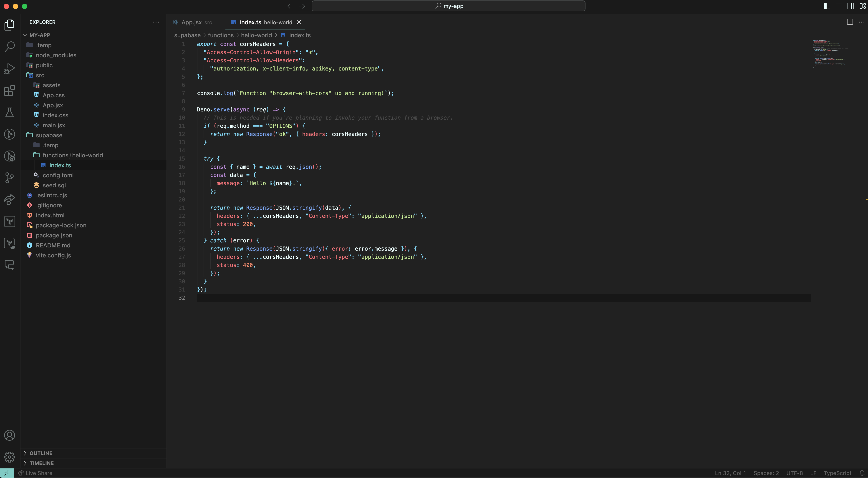Open config.toml in the explorer
This screenshot has width=868, height=478.
pyautogui.click(x=94, y=175)
